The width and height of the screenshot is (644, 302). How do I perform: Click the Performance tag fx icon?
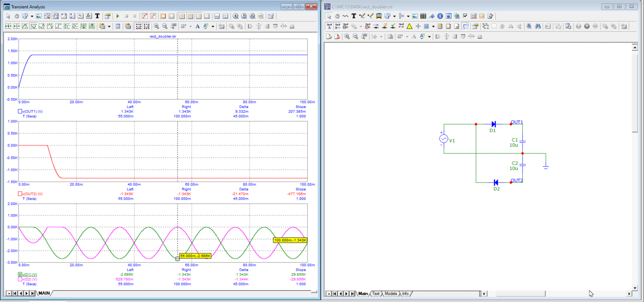point(89,16)
